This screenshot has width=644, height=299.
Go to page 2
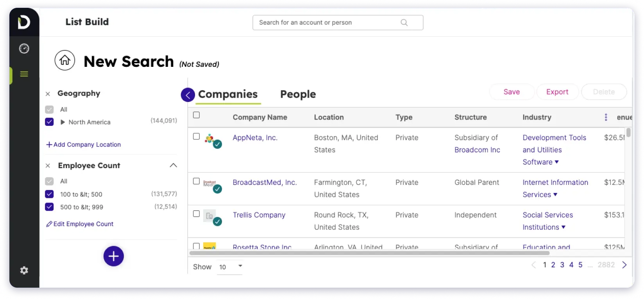pos(553,265)
